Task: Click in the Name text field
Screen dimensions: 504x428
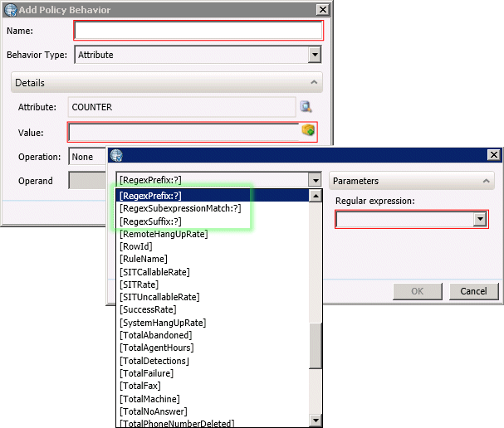Action: 198,31
